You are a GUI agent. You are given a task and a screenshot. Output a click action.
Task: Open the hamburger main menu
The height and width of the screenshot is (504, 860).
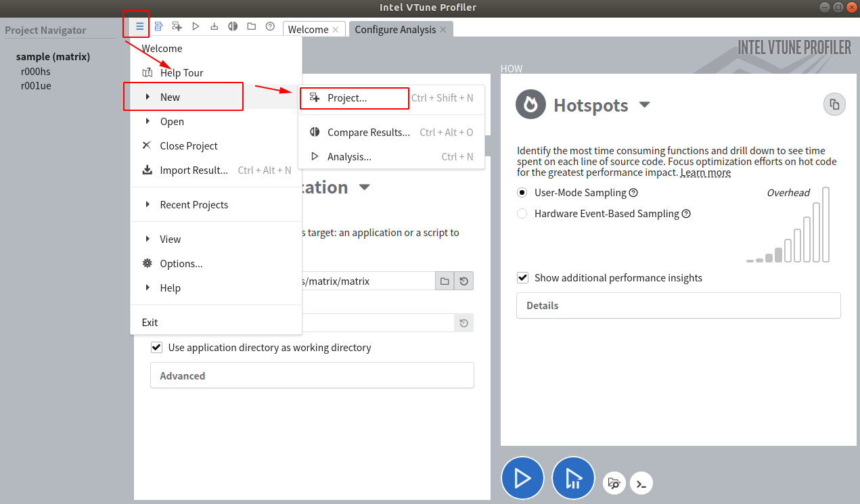pyautogui.click(x=139, y=26)
